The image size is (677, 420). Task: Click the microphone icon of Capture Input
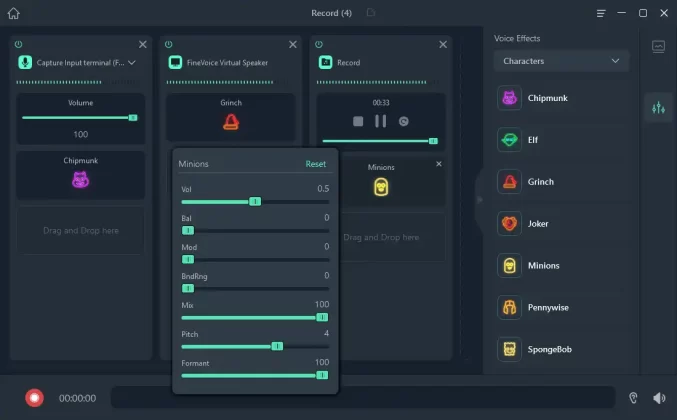tap(25, 63)
